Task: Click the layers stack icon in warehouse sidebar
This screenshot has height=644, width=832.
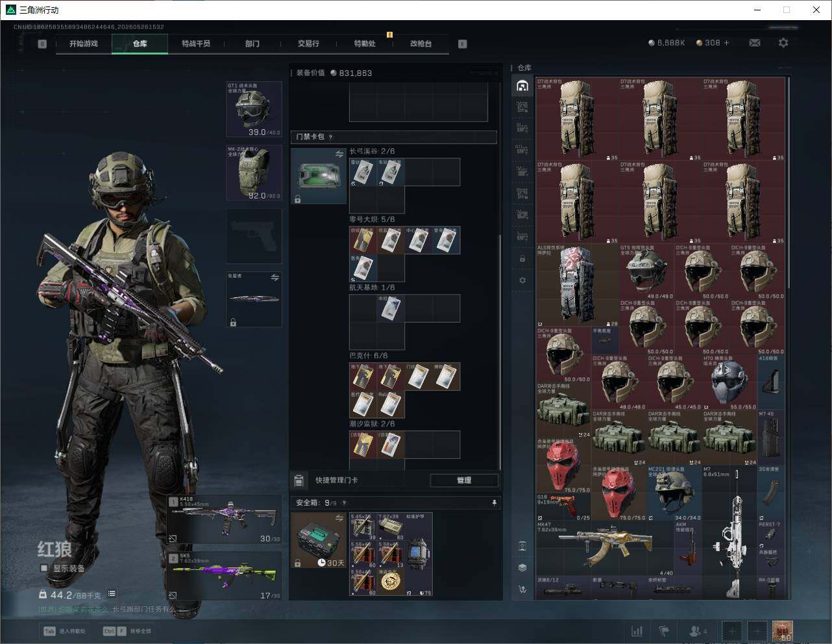Action: coord(522,567)
